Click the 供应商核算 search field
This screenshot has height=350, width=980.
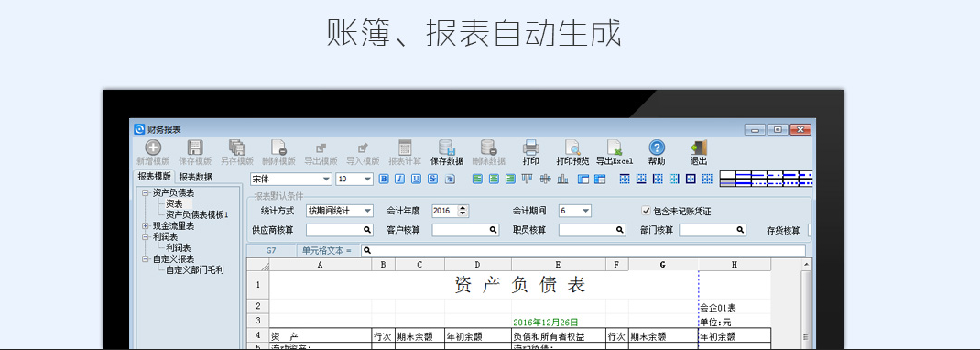[340, 230]
